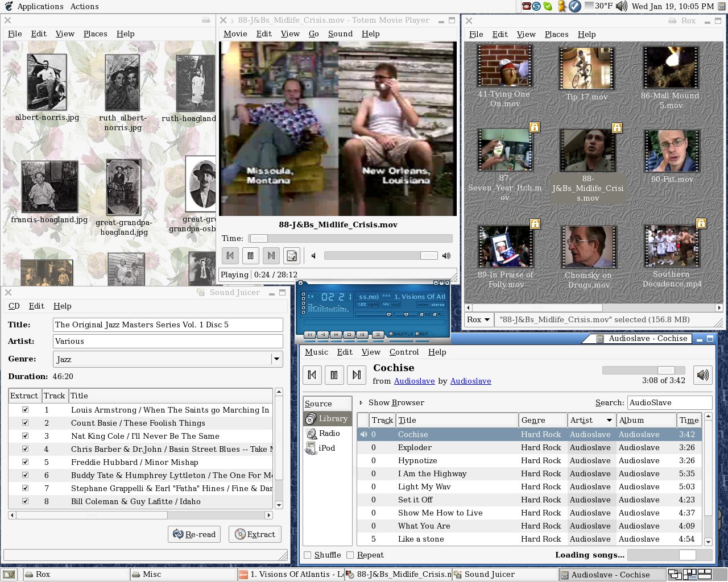Click Totem's volume down speaker icon
The width and height of the screenshot is (728, 582).
(x=313, y=256)
